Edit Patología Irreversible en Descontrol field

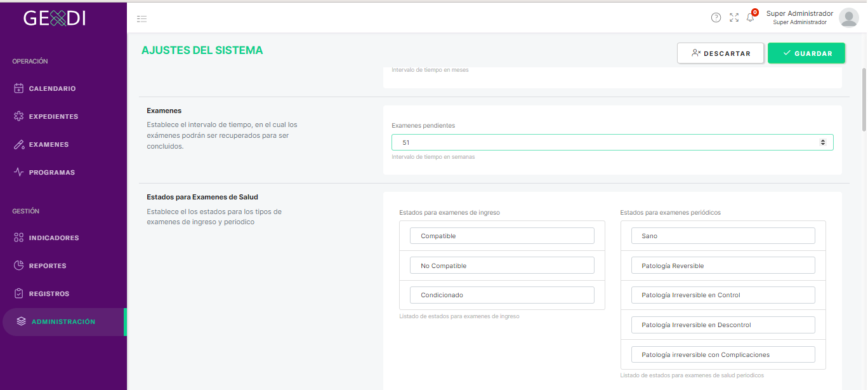pos(723,325)
